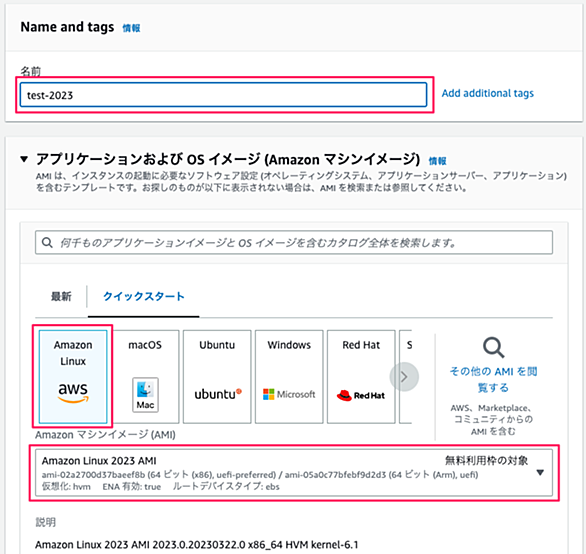The image size is (586, 554).
Task: Click the partially visible S tile
Action: pyautogui.click(x=405, y=376)
